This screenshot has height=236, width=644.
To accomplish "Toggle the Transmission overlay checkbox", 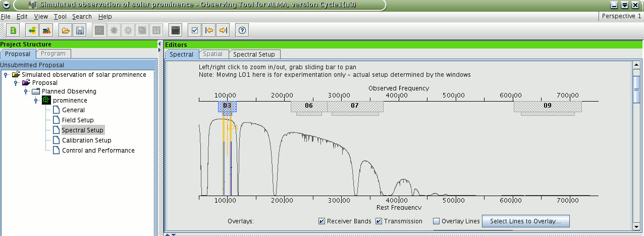I will tap(379, 221).
